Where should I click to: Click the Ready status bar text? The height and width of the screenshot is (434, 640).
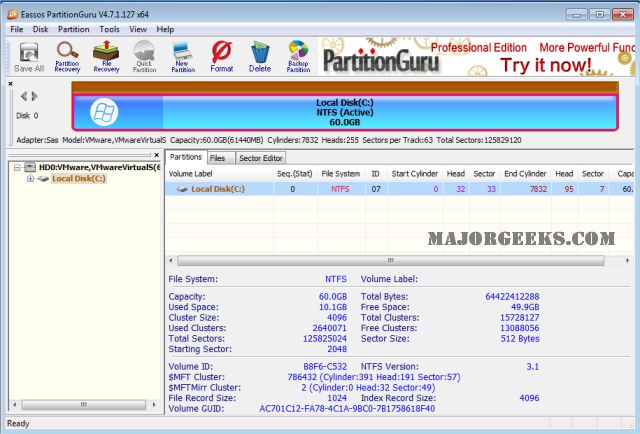coord(18,424)
